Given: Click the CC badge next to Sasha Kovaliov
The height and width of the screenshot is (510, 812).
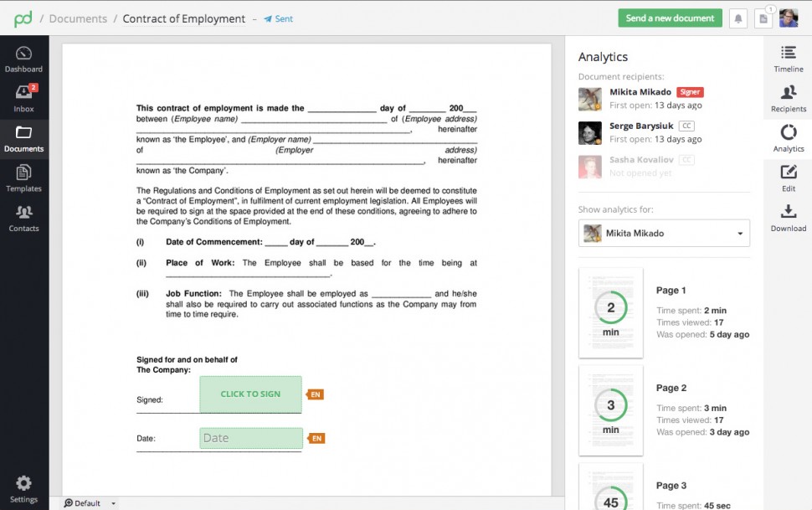Looking at the screenshot, I should 686,160.
